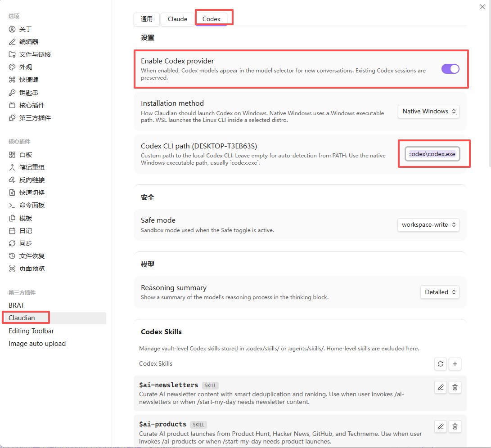Click the 快速切换 file icon
This screenshot has height=448, width=491.
pyautogui.click(x=12, y=193)
